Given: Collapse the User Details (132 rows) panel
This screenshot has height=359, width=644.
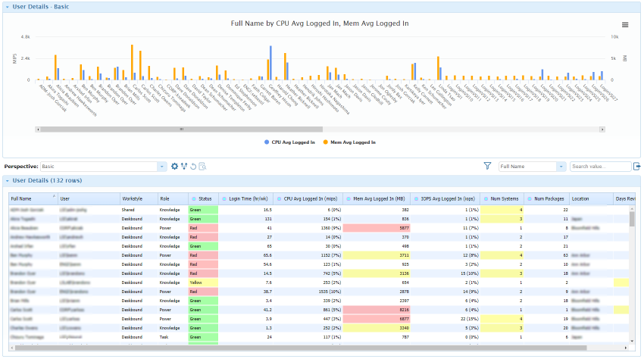Looking at the screenshot, I should point(8,181).
